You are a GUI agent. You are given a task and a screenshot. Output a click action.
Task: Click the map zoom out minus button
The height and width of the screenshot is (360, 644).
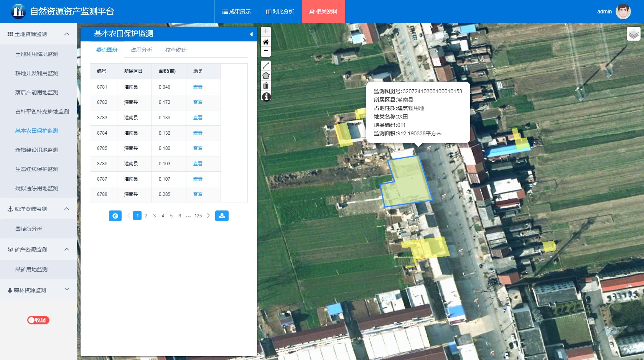click(x=265, y=51)
